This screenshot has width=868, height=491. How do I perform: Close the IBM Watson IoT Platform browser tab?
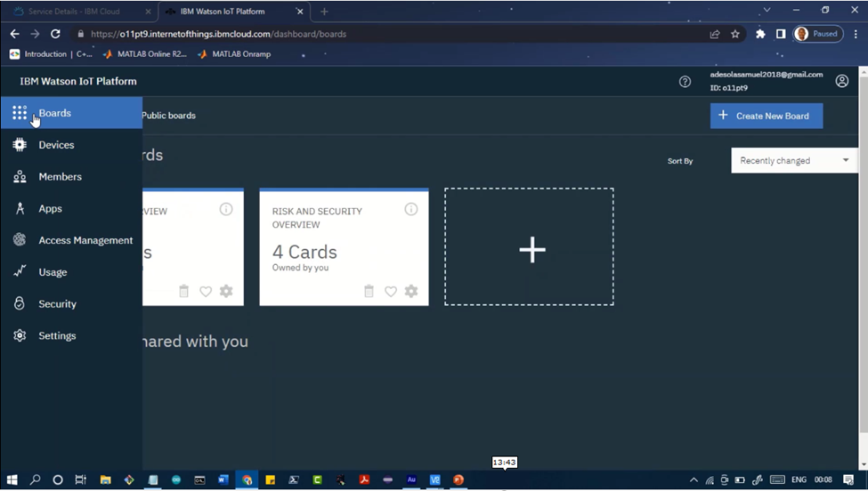coord(299,11)
